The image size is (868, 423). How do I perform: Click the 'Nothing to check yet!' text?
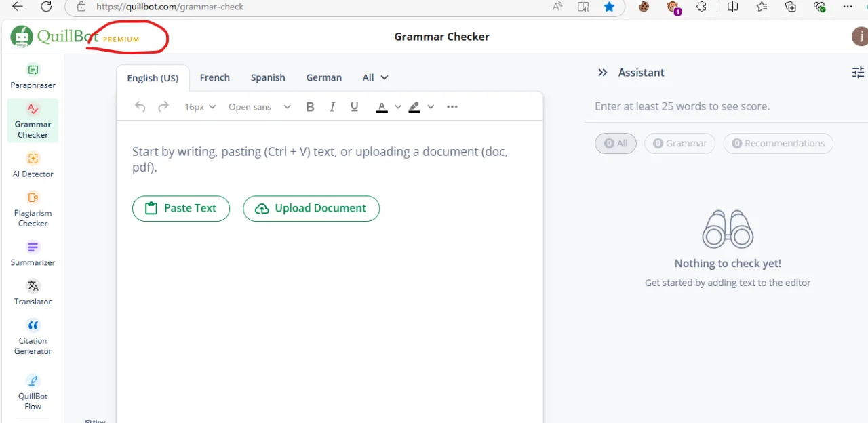point(728,264)
